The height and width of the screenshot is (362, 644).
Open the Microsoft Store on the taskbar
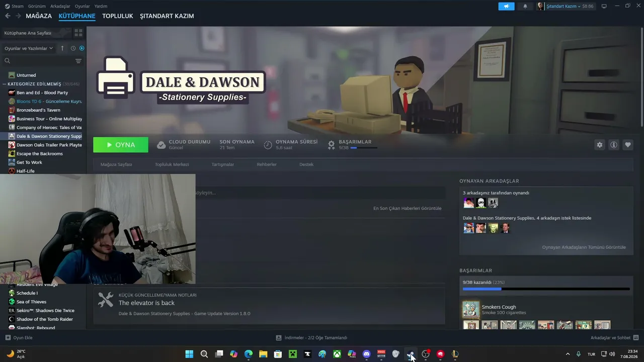(278, 354)
